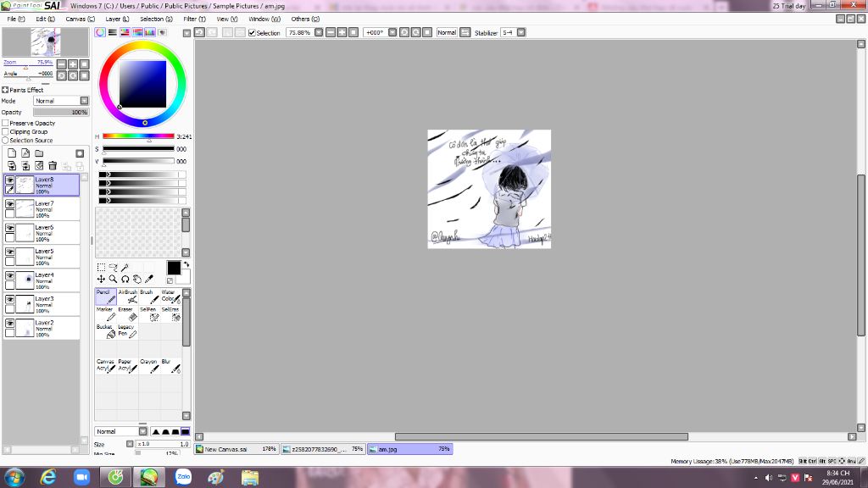This screenshot has width=868, height=488.
Task: Open the rotation angle dropdown in toolbar
Action: (x=392, y=33)
